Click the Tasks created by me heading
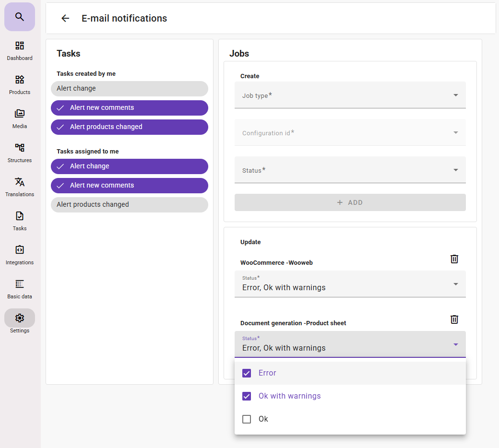The width and height of the screenshot is (499, 448). 86,74
